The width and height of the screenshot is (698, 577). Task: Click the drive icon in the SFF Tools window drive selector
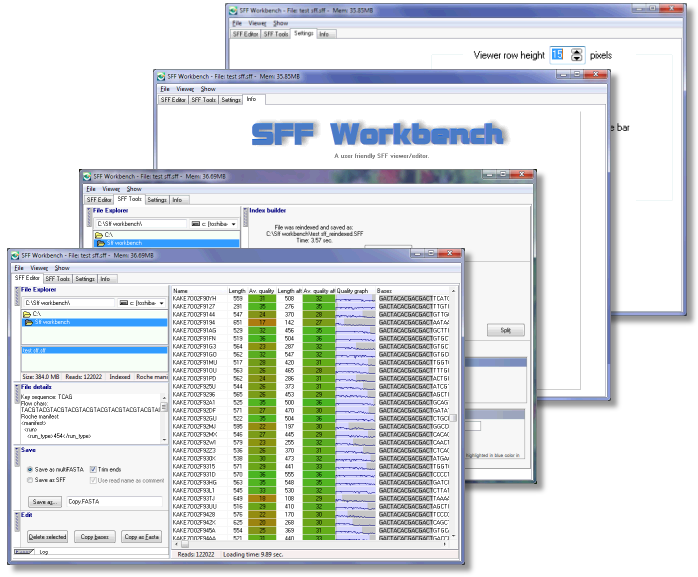(195, 223)
